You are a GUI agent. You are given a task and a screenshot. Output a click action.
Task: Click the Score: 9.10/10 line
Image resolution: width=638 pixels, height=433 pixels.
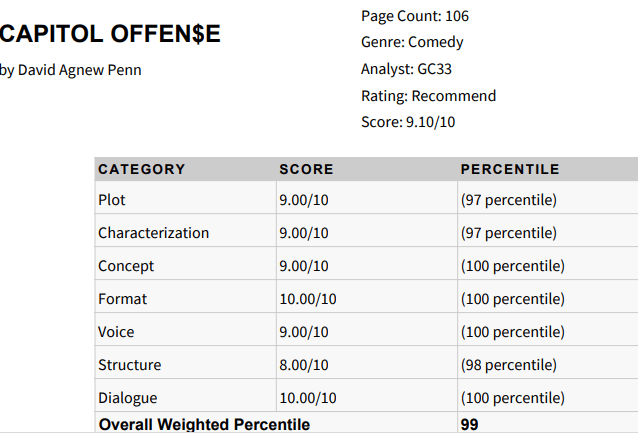point(408,122)
